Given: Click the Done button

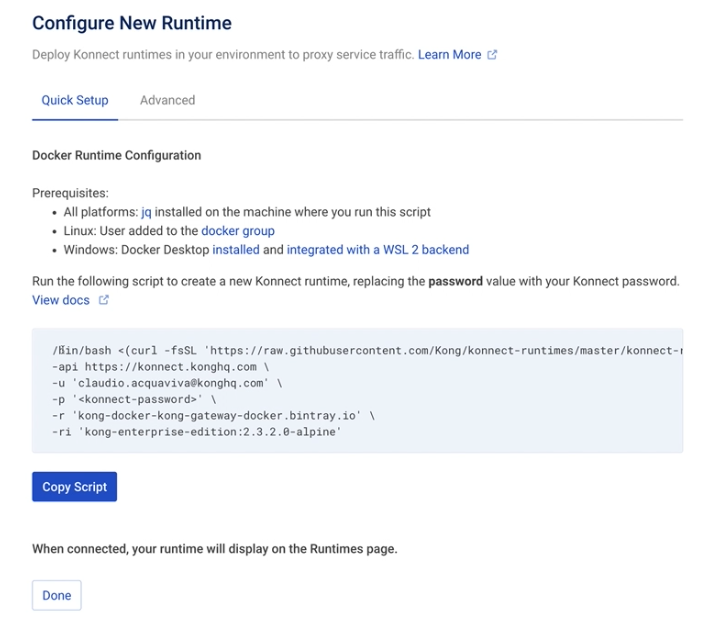Looking at the screenshot, I should coord(57,595).
